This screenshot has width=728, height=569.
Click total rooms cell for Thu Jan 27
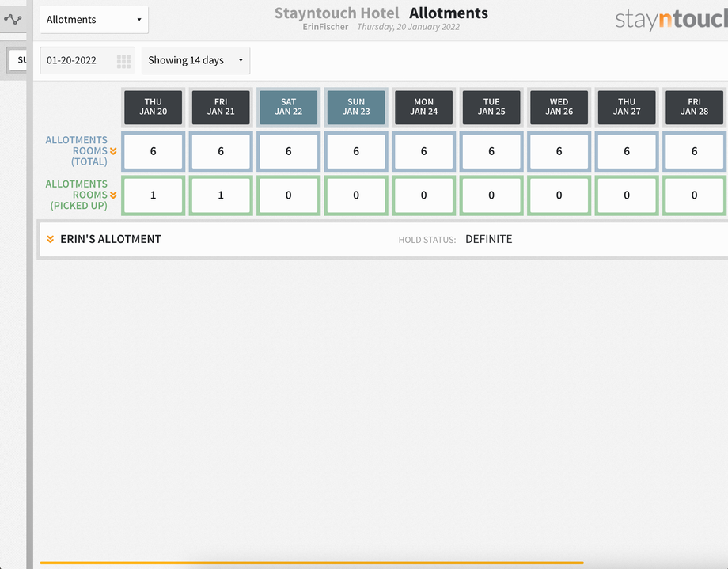(x=627, y=151)
